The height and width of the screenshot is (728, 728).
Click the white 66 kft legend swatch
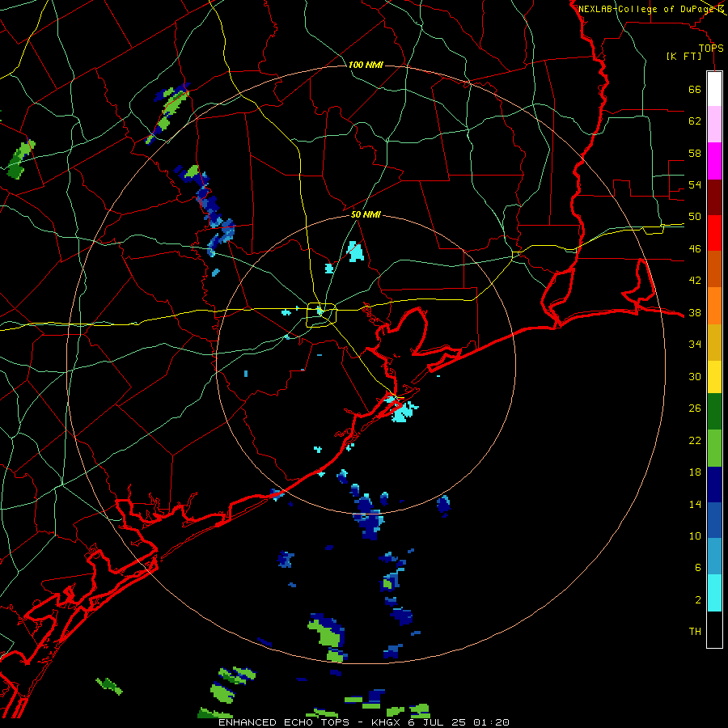[x=714, y=89]
